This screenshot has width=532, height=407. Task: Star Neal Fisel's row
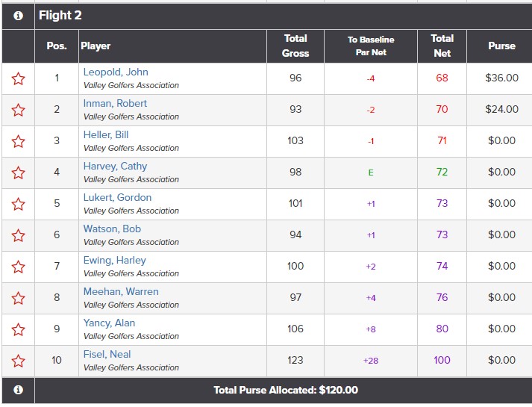coord(18,361)
